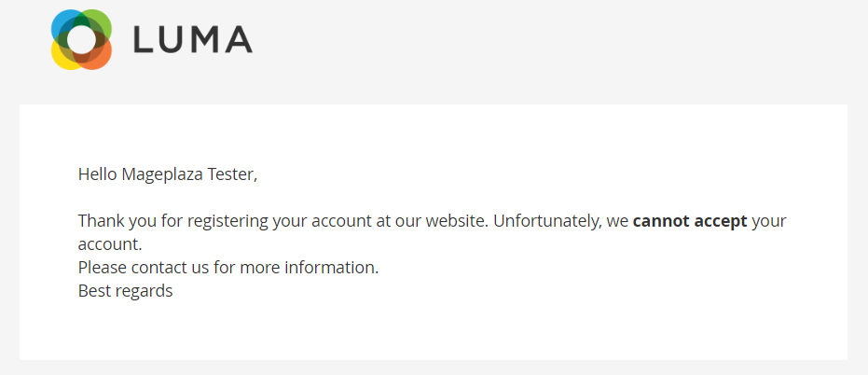This screenshot has height=375, width=868.
Task: Click the Luma circular logo icon
Action: [82, 39]
